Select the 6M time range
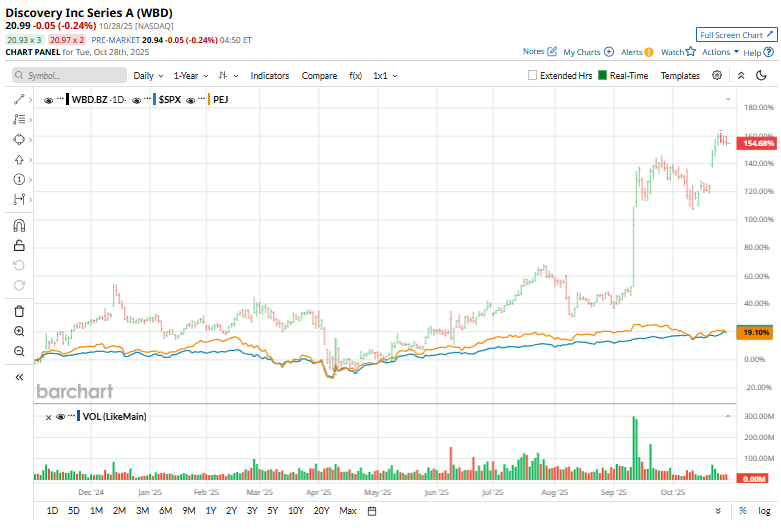 (x=165, y=511)
